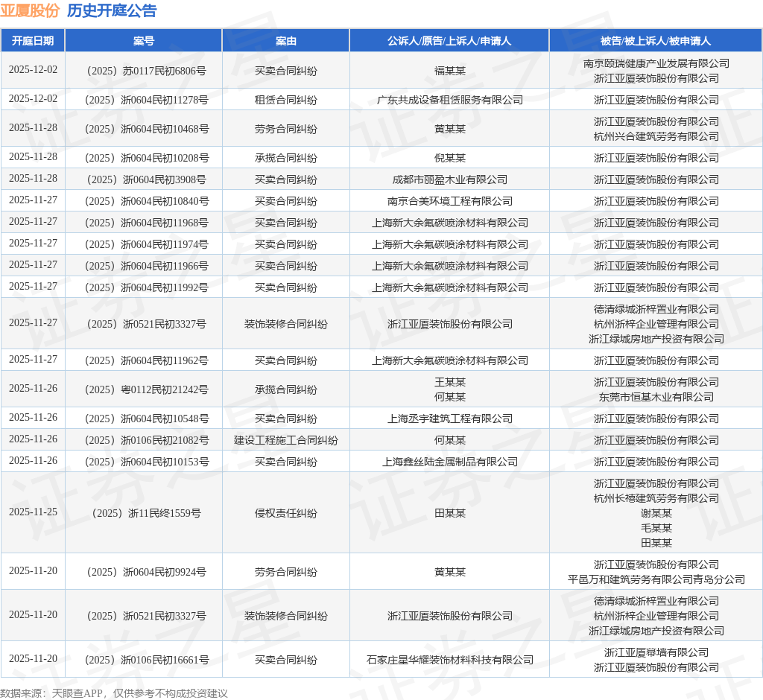
Task: Click plaintiff 南京合美环境工程有限公司
Action: 449,201
